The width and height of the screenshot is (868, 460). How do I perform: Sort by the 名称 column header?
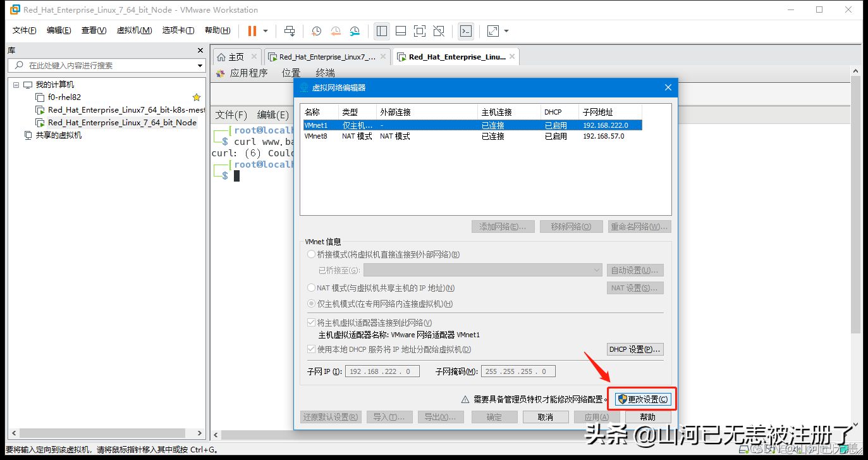pos(321,112)
